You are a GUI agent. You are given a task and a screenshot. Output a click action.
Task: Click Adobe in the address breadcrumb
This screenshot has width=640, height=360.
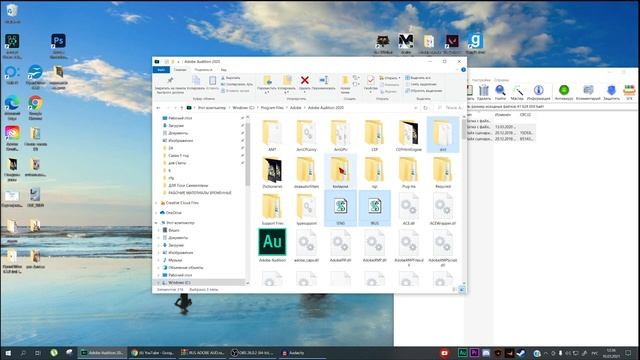[296, 108]
